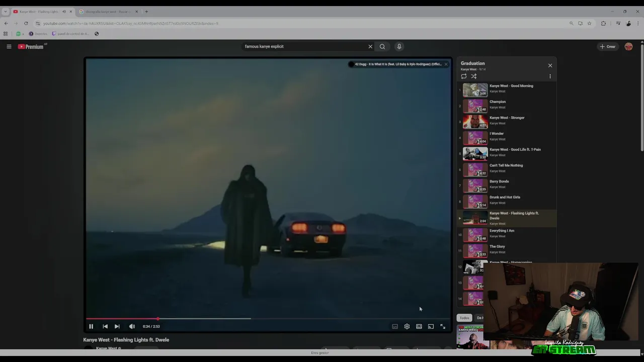The image size is (644, 362).
Task: Open the Chrome profile avatar
Action: click(628, 23)
